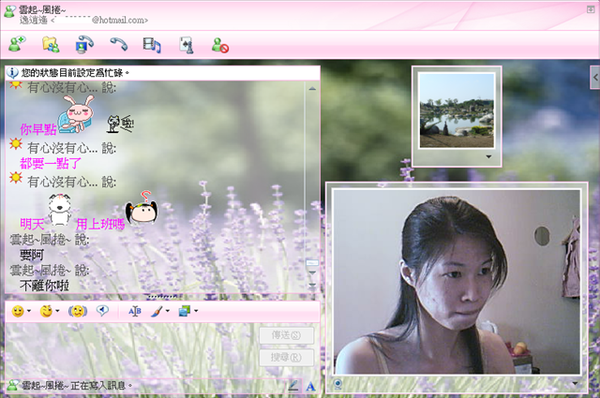Expand the background picker dropdown arrow
The image size is (600, 398).
click(196, 311)
